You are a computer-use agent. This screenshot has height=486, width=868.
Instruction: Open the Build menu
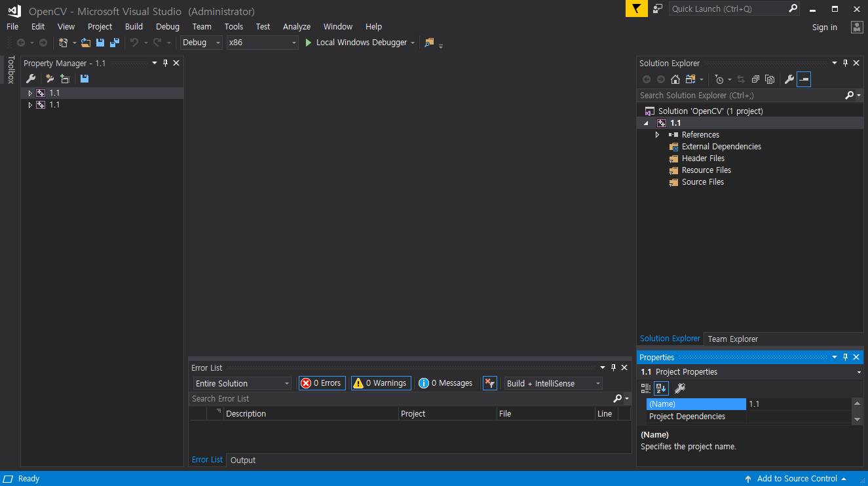coord(134,27)
